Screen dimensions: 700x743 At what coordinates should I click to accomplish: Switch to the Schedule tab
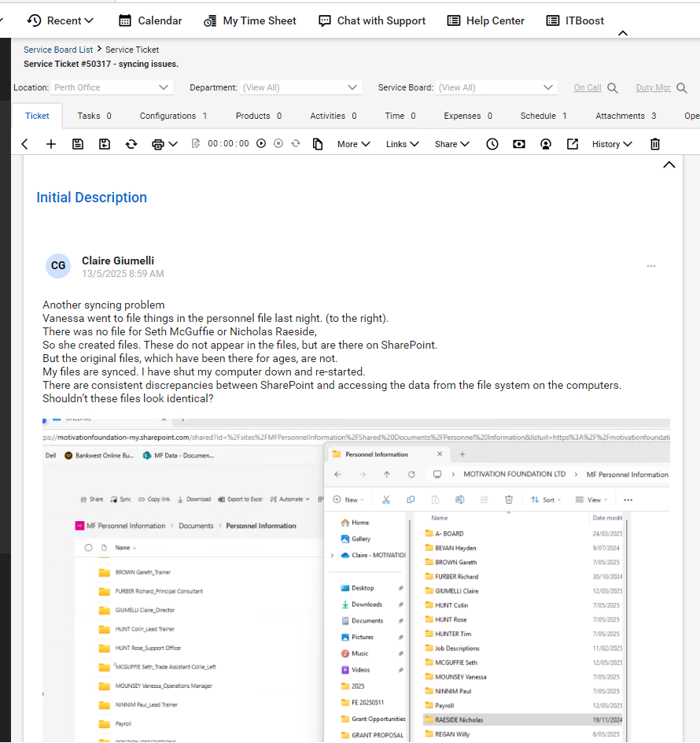[x=543, y=116]
